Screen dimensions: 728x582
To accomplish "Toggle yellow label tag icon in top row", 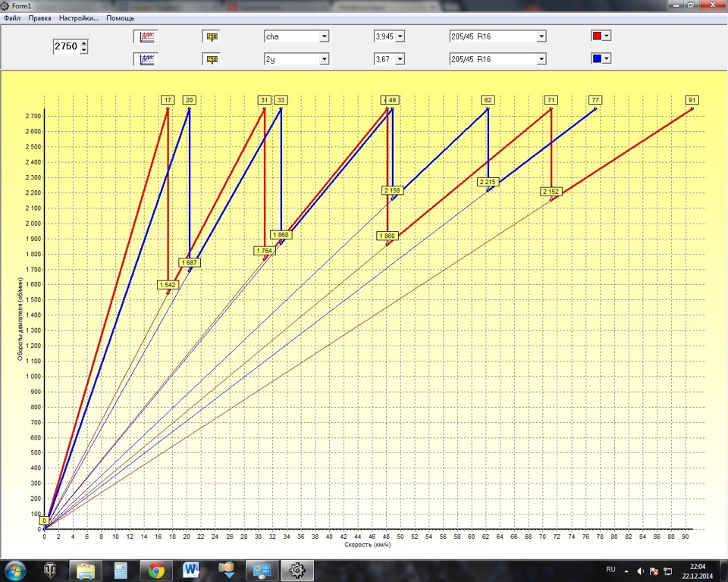I will click(x=212, y=36).
